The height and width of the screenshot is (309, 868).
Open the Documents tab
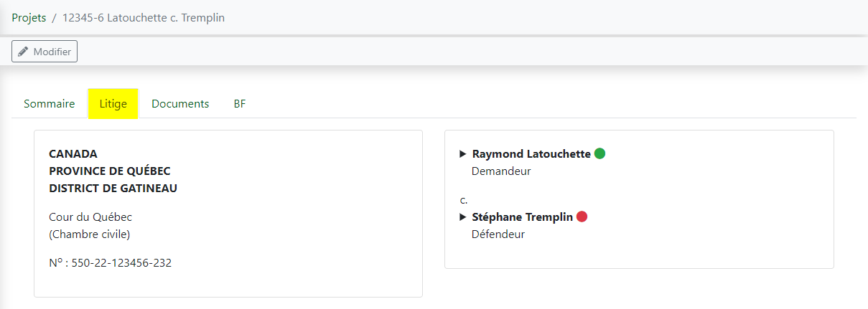180,104
